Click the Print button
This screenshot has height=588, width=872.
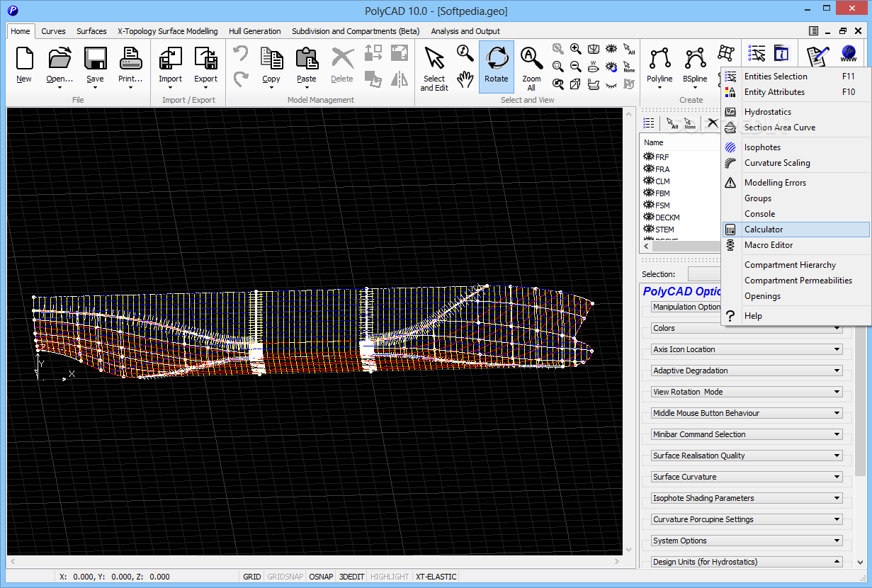130,65
